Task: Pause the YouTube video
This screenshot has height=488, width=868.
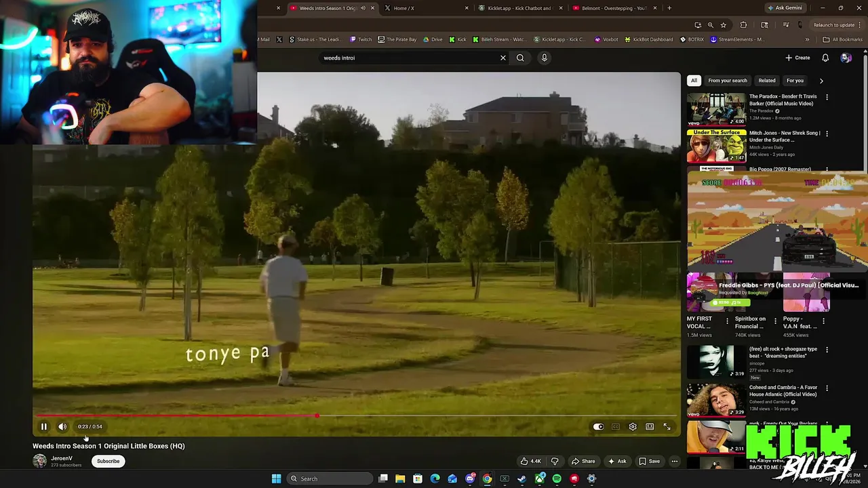Action: (x=44, y=426)
